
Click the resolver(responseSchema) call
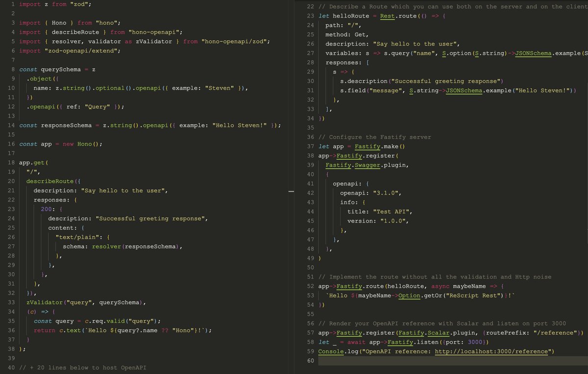pos(137,246)
